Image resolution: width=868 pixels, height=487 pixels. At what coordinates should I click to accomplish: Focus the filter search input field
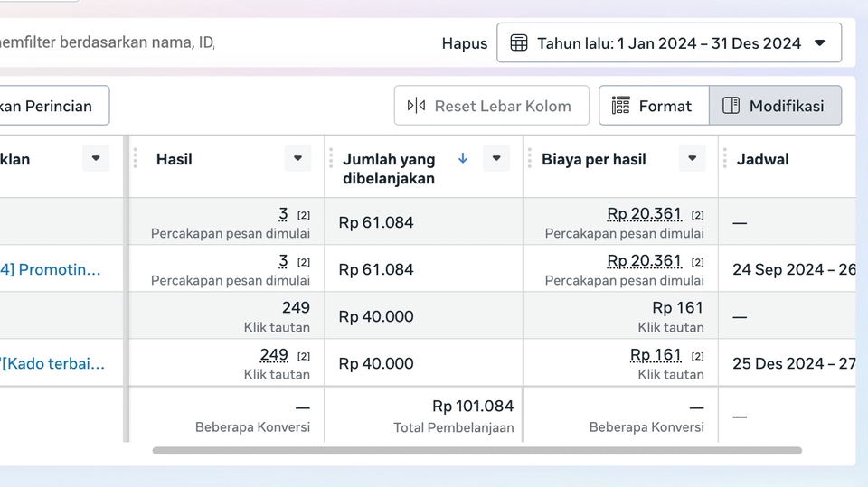tap(108, 42)
